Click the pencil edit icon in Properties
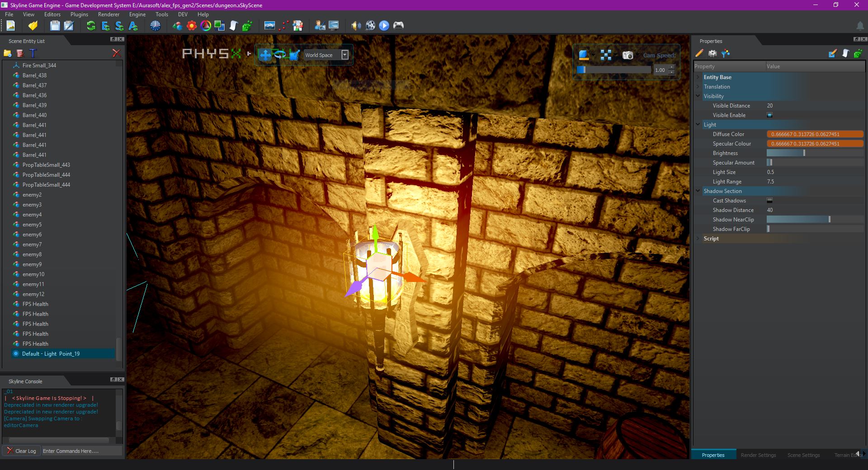868x470 pixels. [699, 53]
